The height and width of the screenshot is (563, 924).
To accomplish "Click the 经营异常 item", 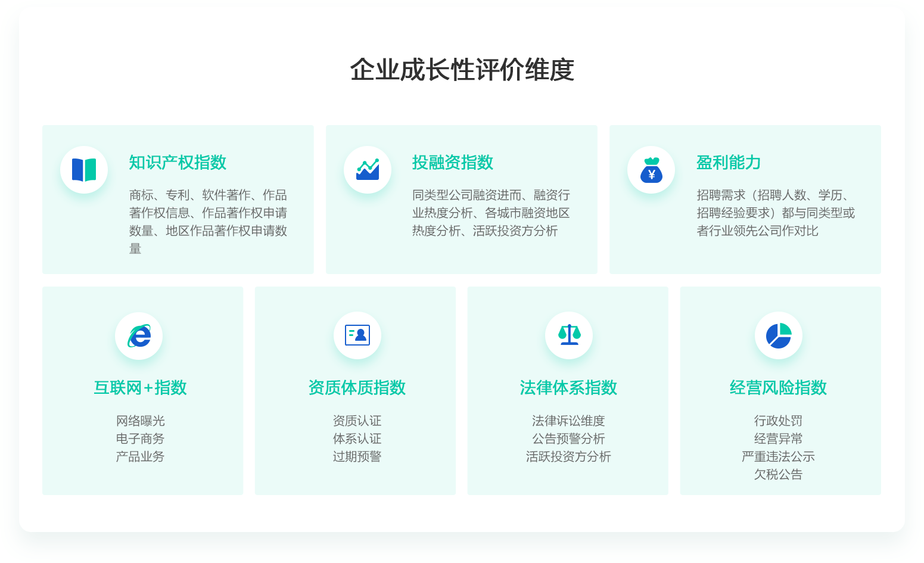I will pos(778,439).
